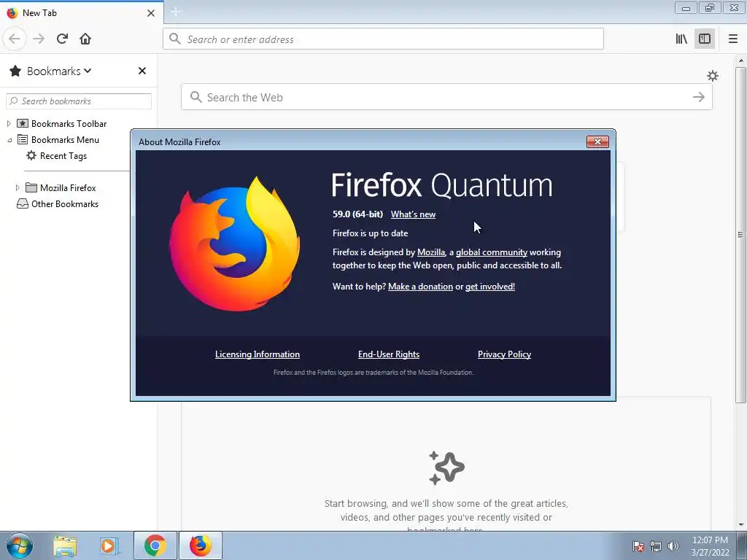Select the Mozilla Firefox folder
Viewport: 747px width, 560px height.
tap(68, 188)
